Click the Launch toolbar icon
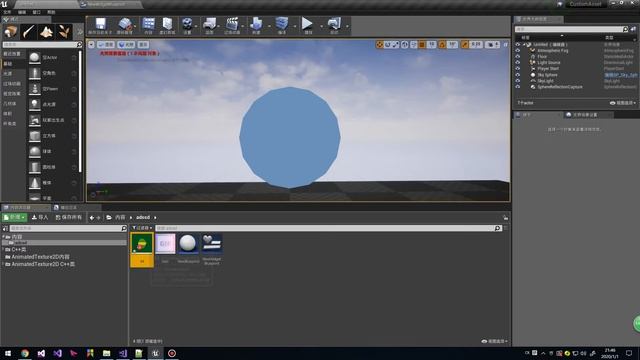This screenshot has height=360, width=640. pos(334,25)
